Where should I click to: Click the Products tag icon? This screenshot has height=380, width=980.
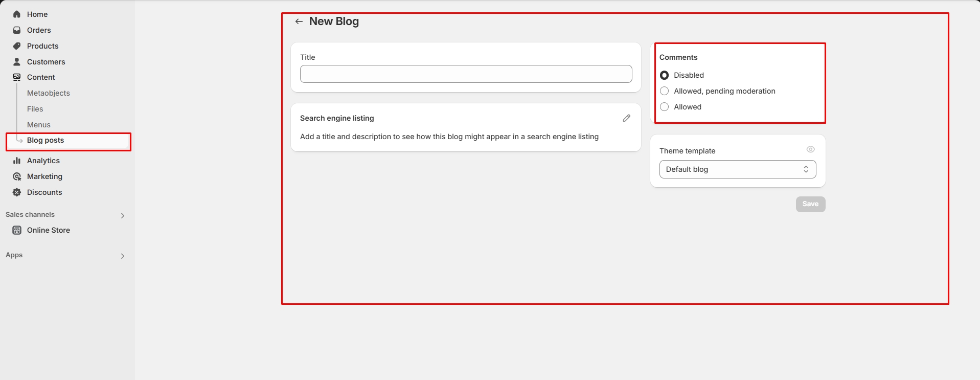coord(17,46)
